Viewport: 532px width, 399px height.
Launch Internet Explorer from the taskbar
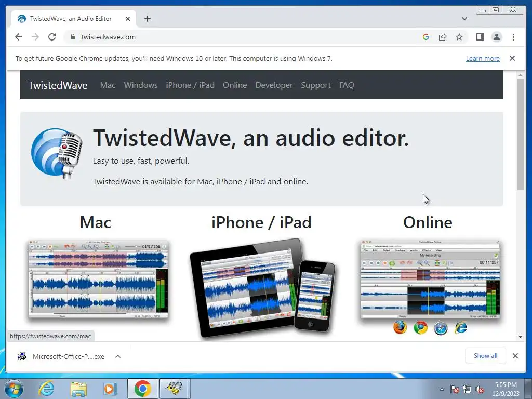point(46,389)
